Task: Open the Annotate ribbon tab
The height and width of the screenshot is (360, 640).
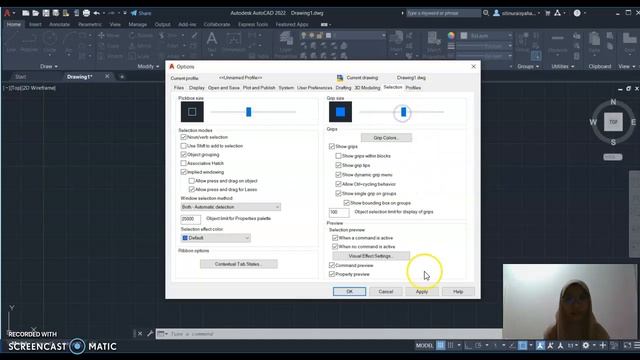Action: [x=59, y=24]
